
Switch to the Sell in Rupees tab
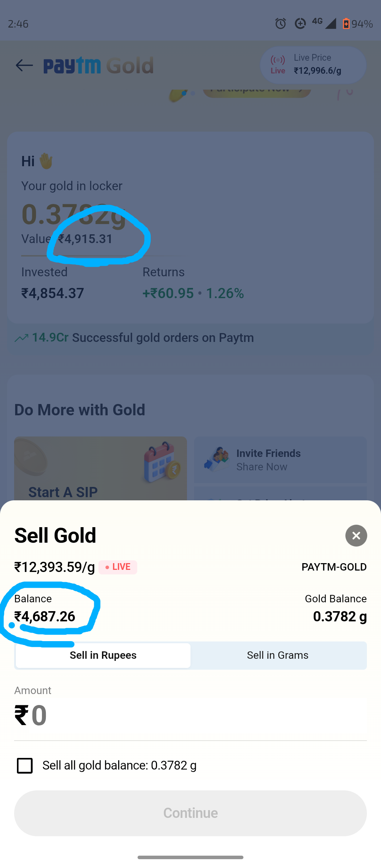click(103, 655)
